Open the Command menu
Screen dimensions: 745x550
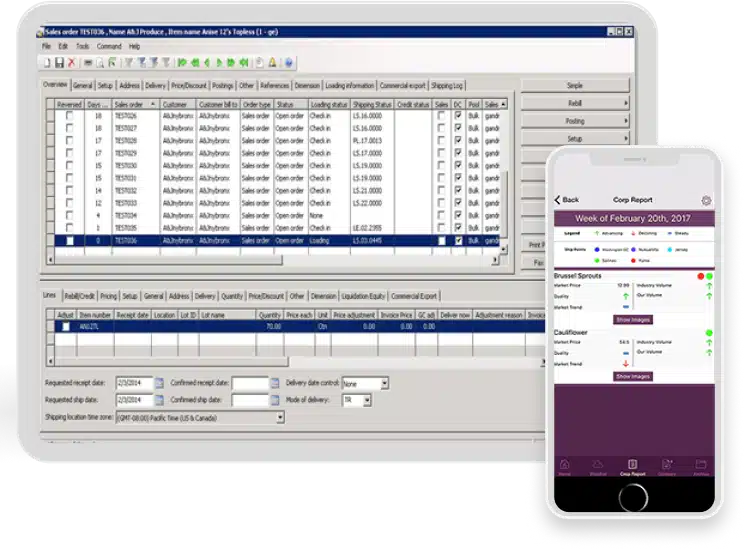[x=109, y=46]
